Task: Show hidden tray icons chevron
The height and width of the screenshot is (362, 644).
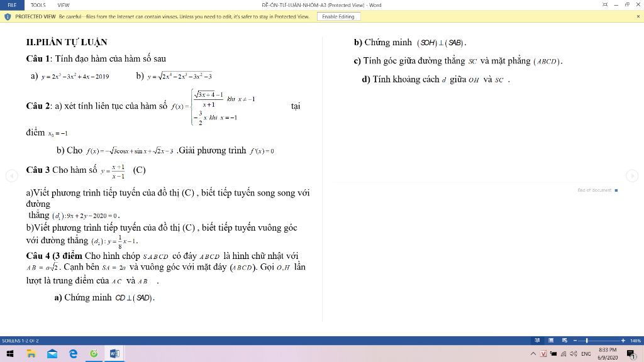Action: pyautogui.click(x=533, y=353)
